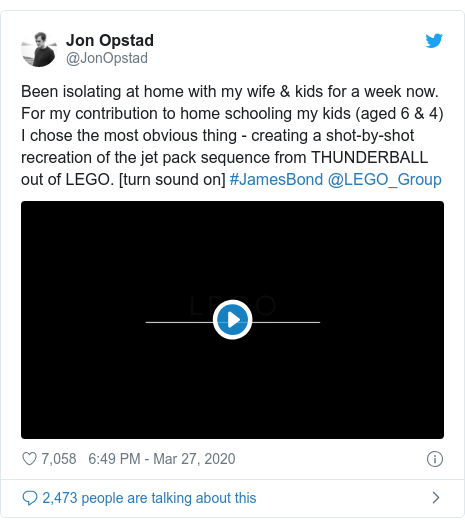Open the tweet info icon
Viewport: 465px width, 527px height.
[x=435, y=459]
